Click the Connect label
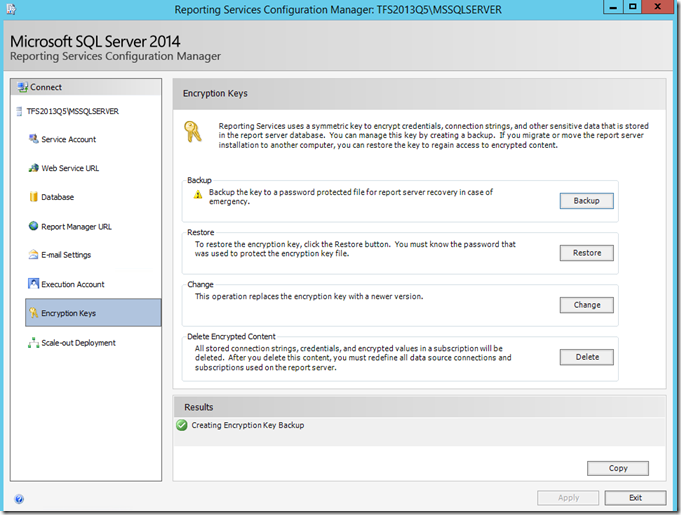This screenshot has width=681, height=515. point(46,87)
